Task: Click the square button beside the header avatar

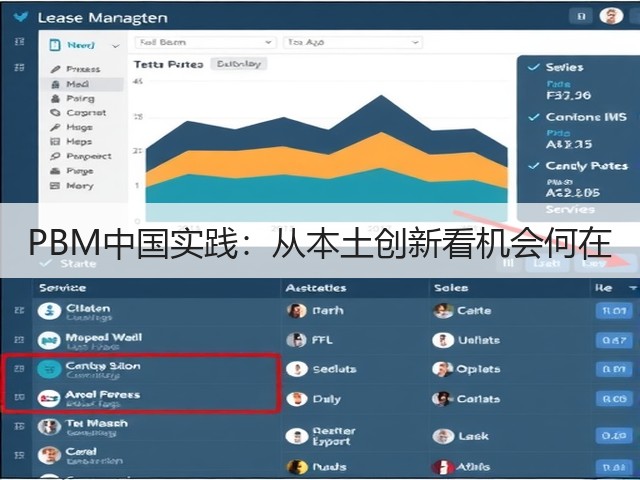Action: (x=581, y=16)
